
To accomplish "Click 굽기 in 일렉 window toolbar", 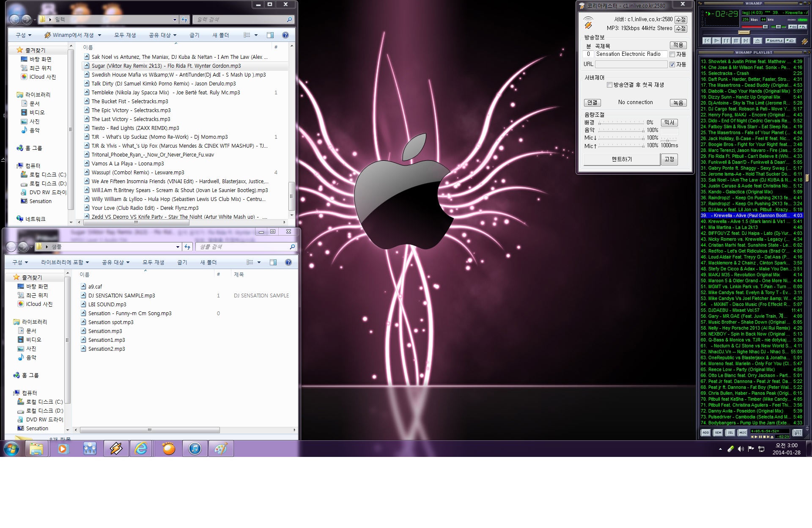I will (195, 35).
